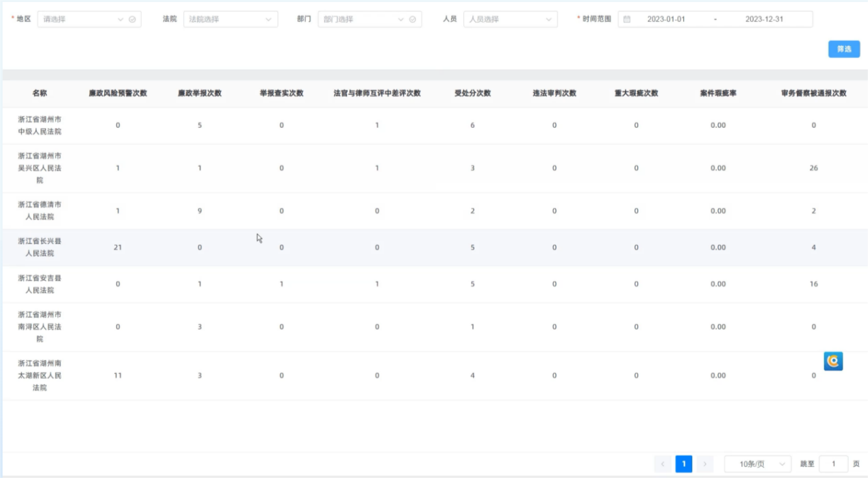Viewport: 868px width, 478px height.
Task: Select page 1 in the pagination
Action: coord(683,464)
